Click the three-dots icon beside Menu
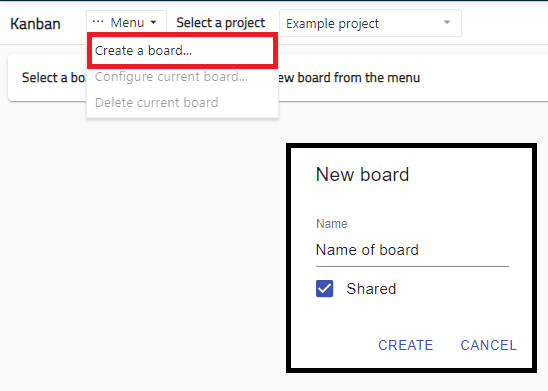The height and width of the screenshot is (391, 548). tap(98, 22)
